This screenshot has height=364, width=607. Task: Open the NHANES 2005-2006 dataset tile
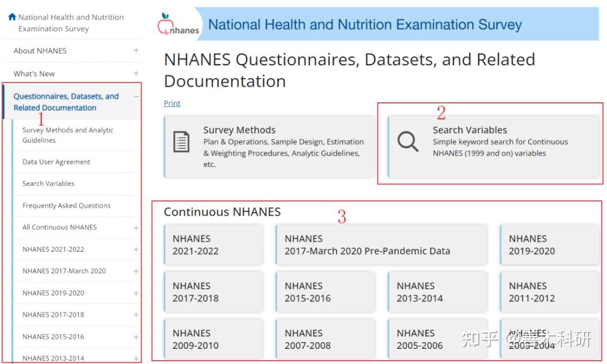(x=438, y=338)
